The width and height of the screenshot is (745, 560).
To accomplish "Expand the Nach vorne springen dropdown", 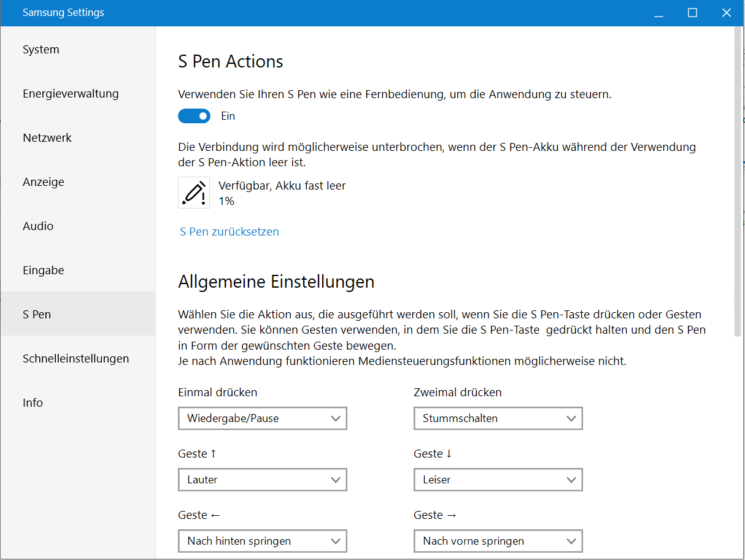I will 498,541.
